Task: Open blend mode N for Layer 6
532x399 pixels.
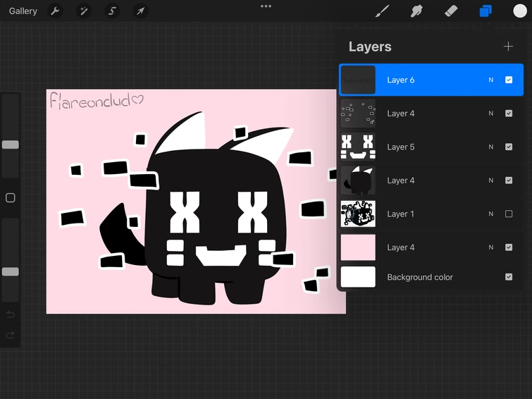Action: [491, 80]
